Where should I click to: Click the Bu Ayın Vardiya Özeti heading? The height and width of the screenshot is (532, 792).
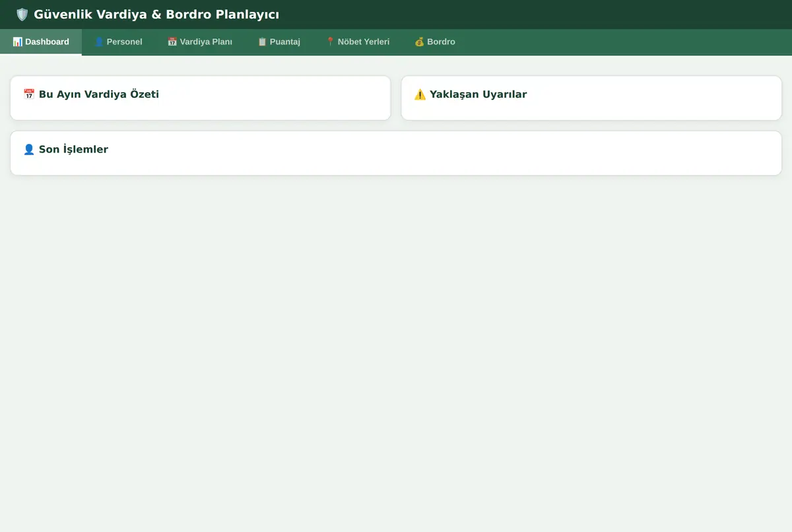tap(91, 94)
